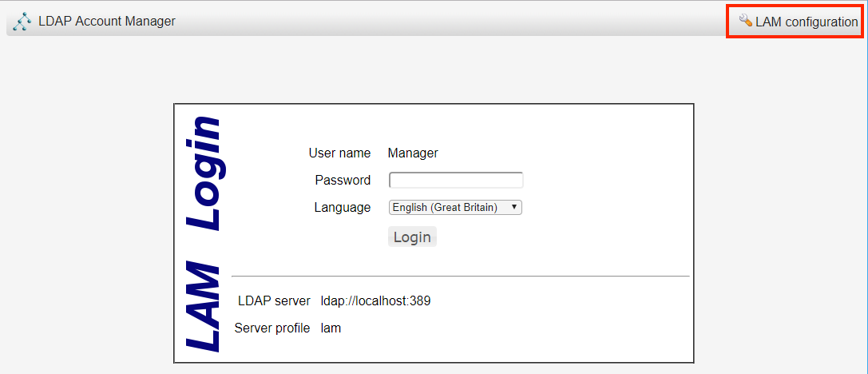Click the vertical Login heading text
This screenshot has height=374, width=868.
coord(203,173)
